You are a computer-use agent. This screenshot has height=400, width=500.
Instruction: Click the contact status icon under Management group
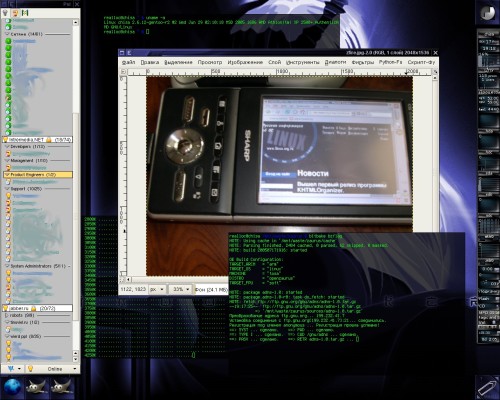(8, 168)
